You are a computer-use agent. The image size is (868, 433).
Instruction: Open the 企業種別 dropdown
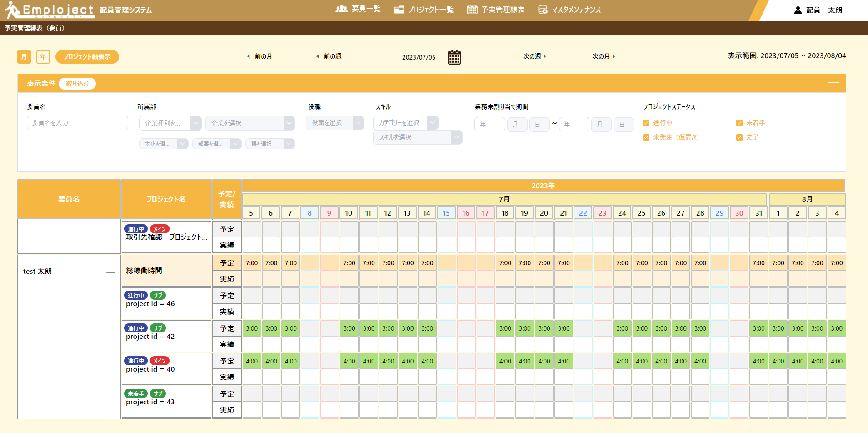click(x=170, y=123)
